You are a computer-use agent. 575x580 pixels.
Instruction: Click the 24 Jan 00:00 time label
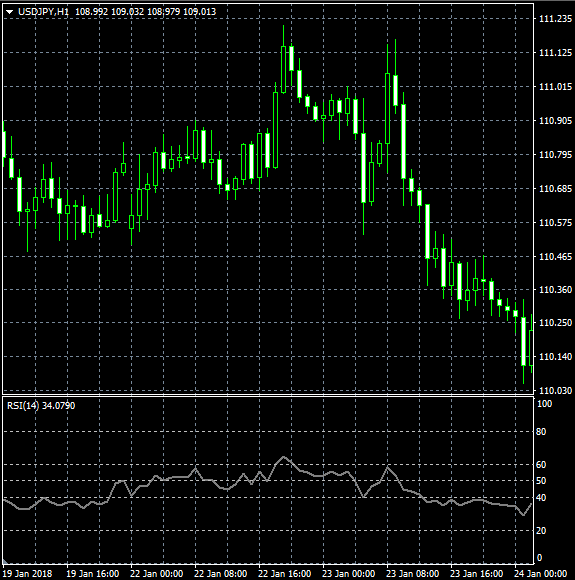click(540, 574)
